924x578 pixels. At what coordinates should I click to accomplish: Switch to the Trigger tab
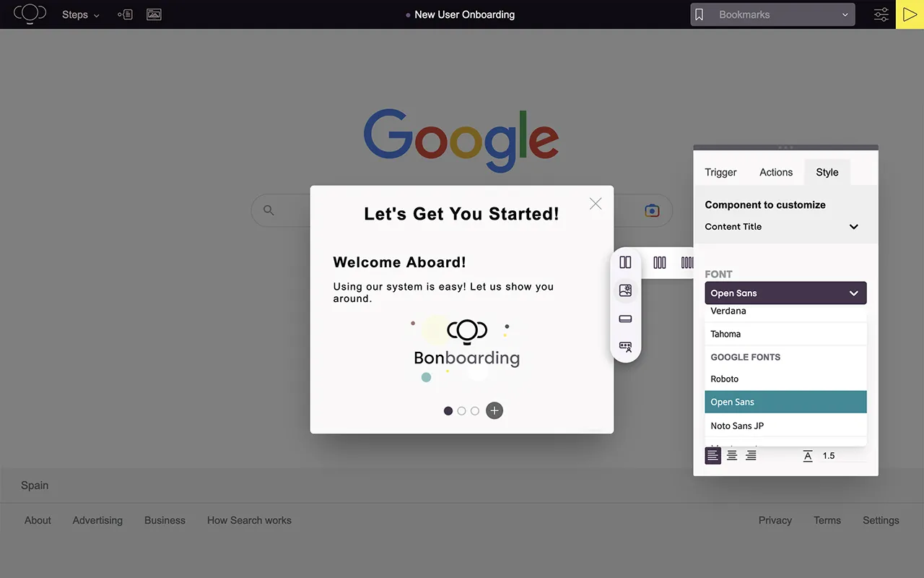[x=720, y=172]
